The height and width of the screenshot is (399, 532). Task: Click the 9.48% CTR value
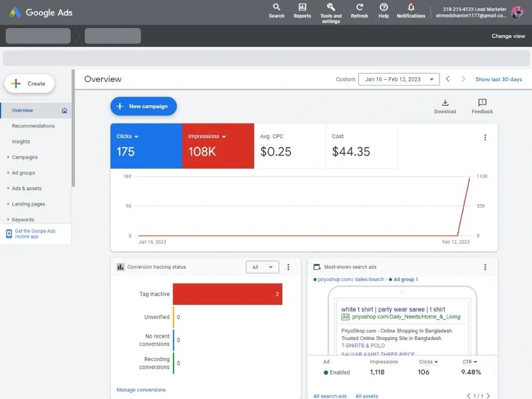coord(471,372)
